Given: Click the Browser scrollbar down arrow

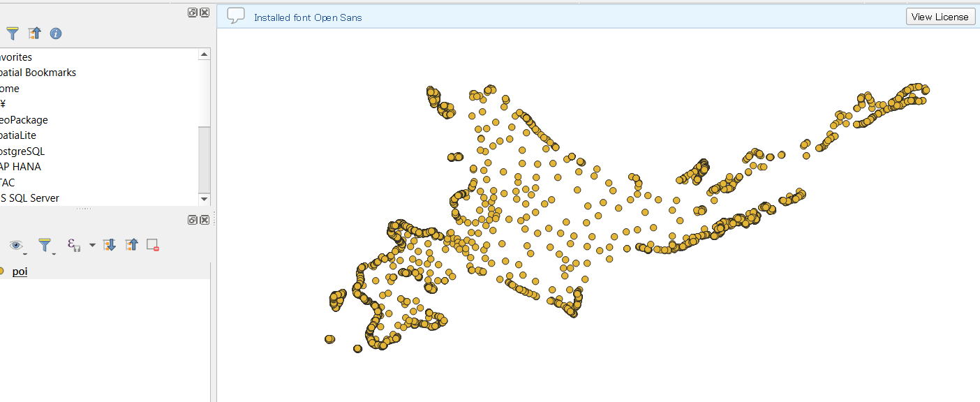Looking at the screenshot, I should tap(204, 199).
